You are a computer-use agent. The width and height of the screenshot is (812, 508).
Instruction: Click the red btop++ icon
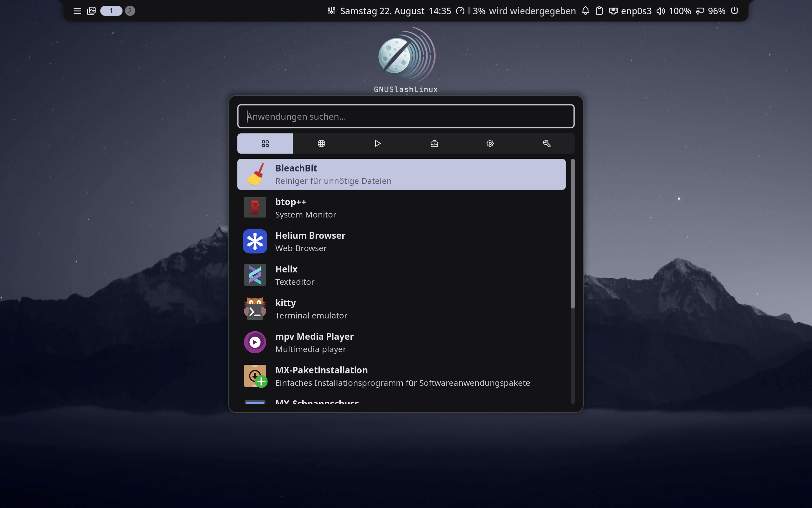(255, 208)
